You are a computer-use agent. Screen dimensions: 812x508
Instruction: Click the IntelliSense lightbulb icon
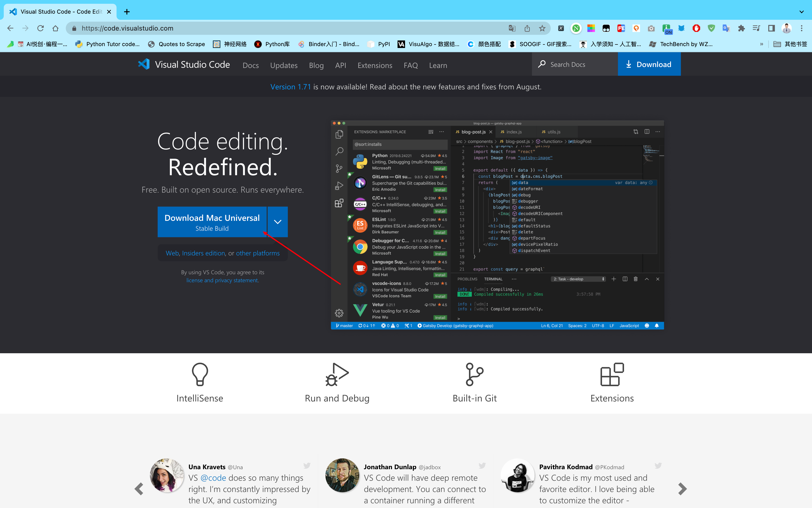pos(200,374)
